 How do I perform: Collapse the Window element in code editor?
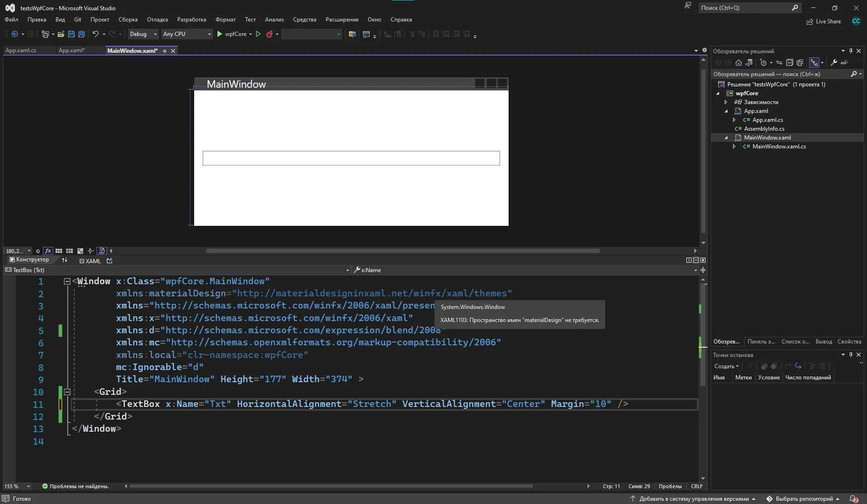tap(67, 281)
